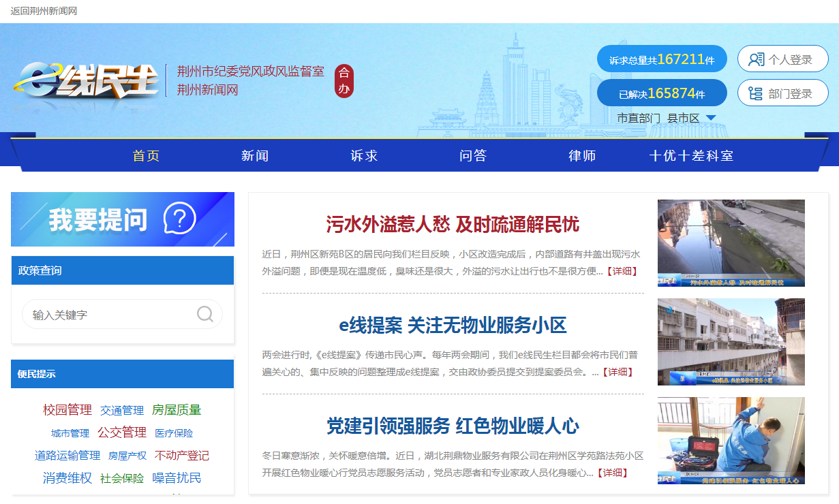Open the sewage overflow video thumbnail

pos(731,242)
